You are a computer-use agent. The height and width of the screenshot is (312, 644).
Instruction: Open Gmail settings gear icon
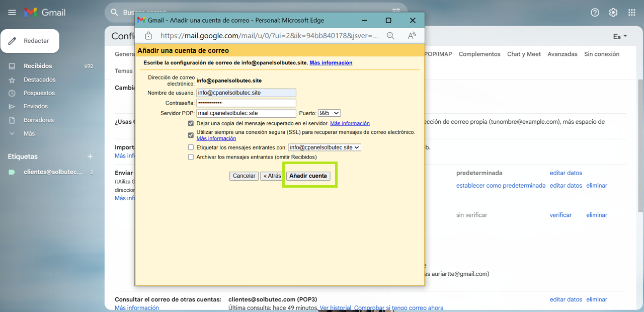(613, 13)
